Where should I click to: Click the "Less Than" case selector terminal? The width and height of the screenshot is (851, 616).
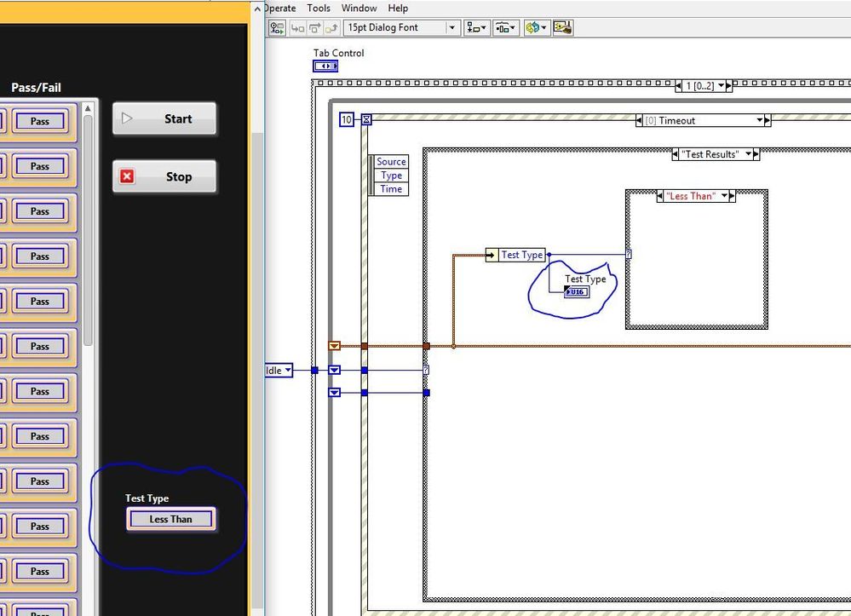click(x=629, y=254)
